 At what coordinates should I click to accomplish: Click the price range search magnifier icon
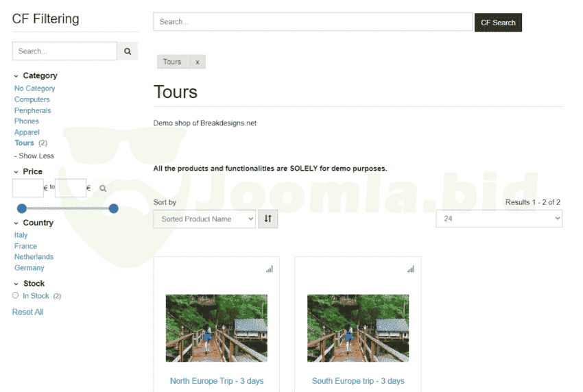point(103,188)
